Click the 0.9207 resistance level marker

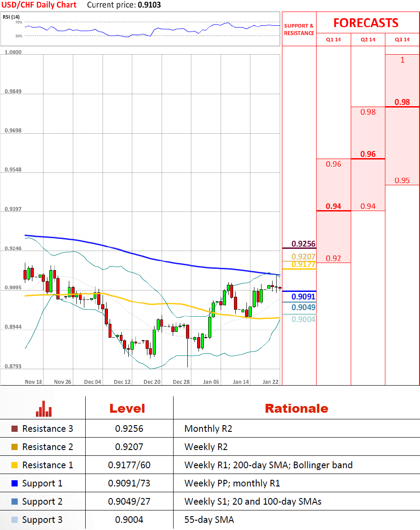click(303, 256)
